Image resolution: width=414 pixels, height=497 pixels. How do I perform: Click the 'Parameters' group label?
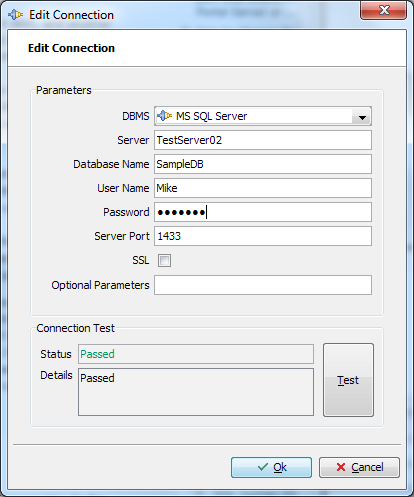pyautogui.click(x=64, y=90)
